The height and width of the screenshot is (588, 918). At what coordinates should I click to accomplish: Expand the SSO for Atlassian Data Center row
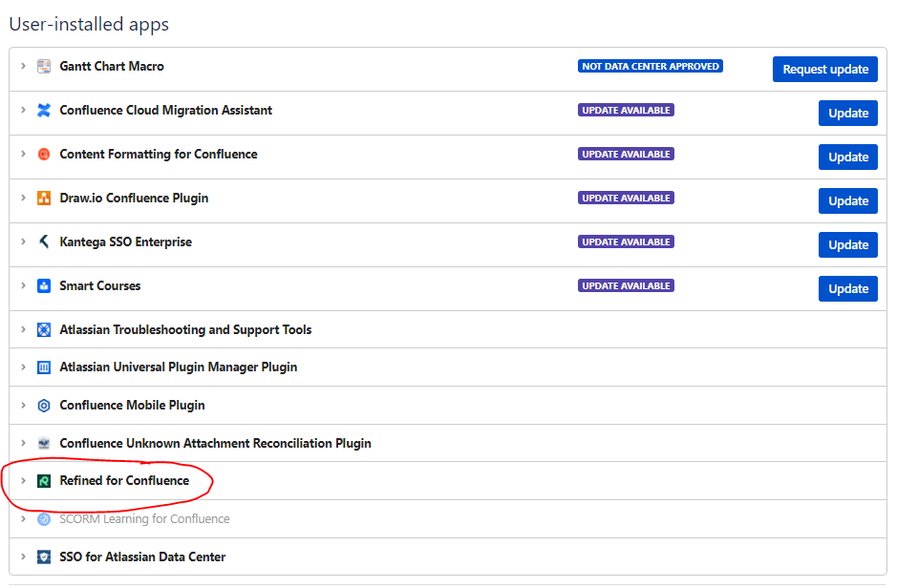[x=24, y=556]
